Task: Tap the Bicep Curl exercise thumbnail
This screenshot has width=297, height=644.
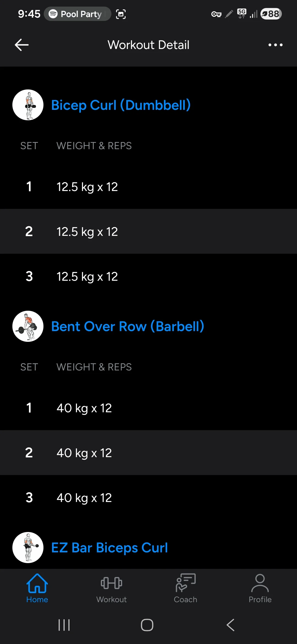Action: coord(28,105)
